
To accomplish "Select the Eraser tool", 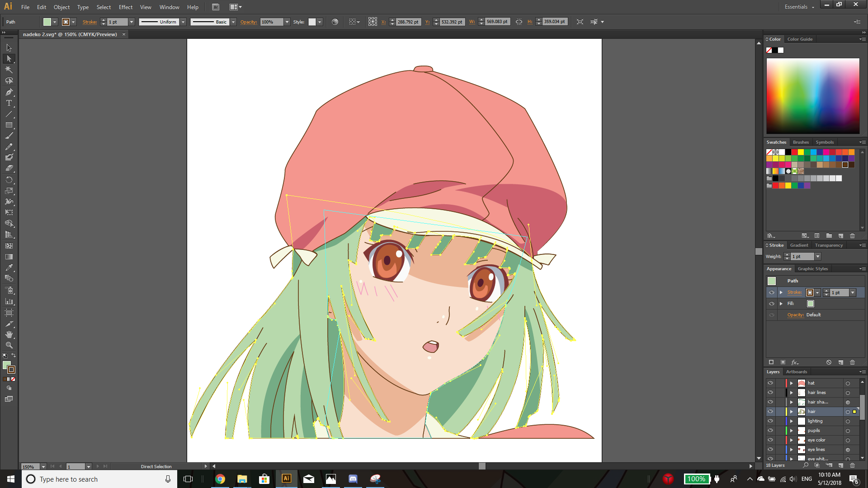I will click(9, 168).
